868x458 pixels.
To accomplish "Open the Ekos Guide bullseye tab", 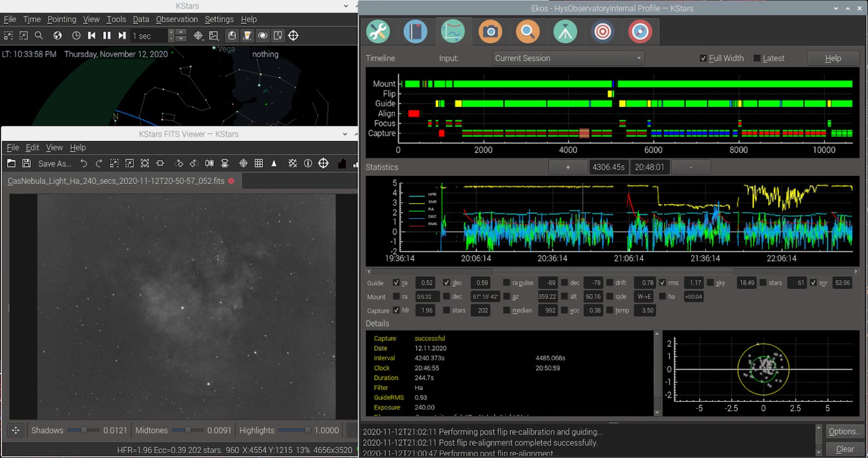I will [640, 31].
